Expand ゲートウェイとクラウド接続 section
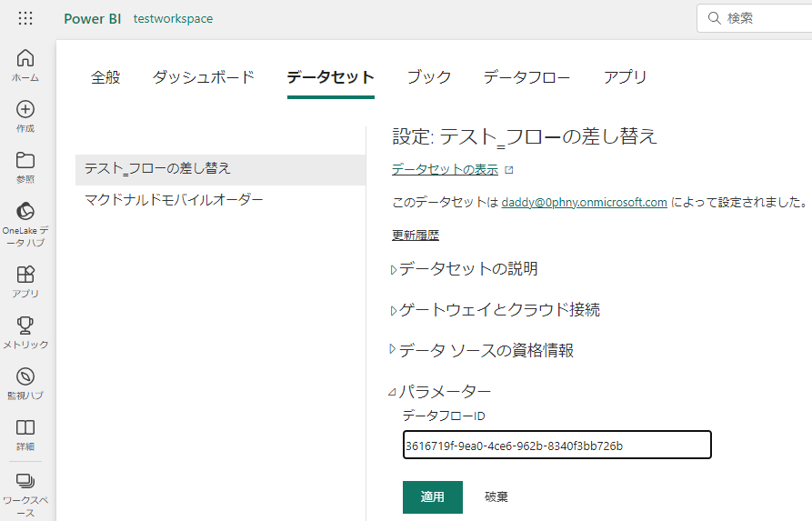 point(495,310)
